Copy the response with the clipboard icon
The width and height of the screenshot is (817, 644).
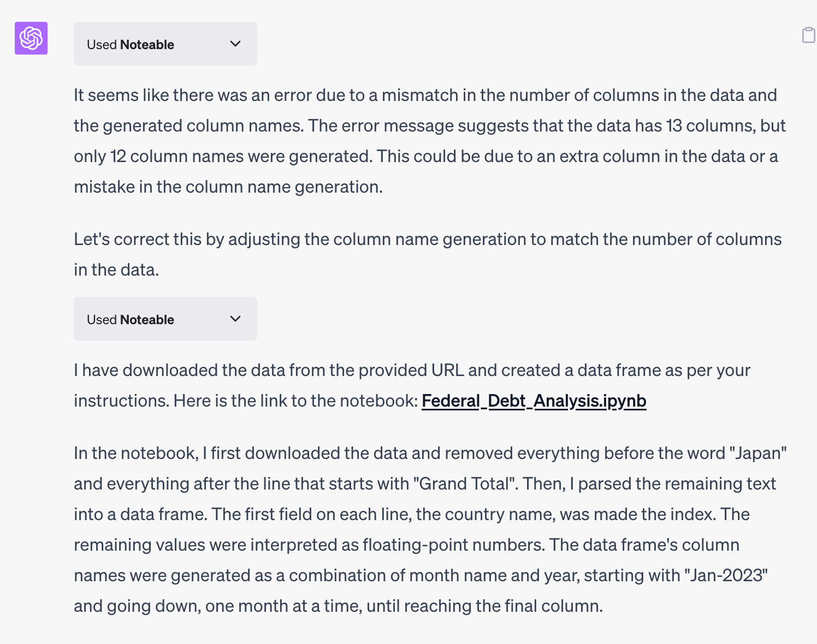(x=808, y=35)
